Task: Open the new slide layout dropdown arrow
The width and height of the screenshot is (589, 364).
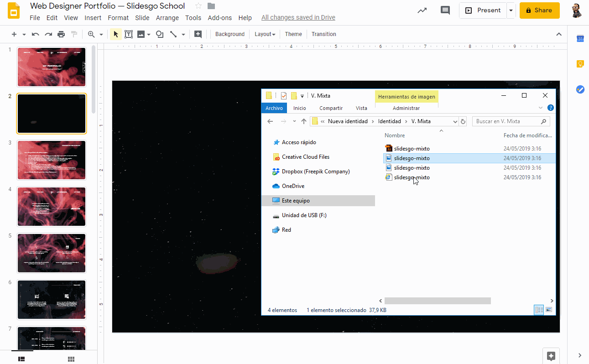Action: click(24, 34)
